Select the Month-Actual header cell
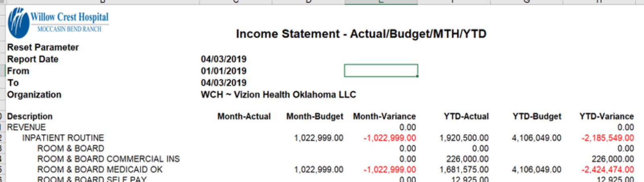The width and height of the screenshot is (644, 182). click(244, 117)
